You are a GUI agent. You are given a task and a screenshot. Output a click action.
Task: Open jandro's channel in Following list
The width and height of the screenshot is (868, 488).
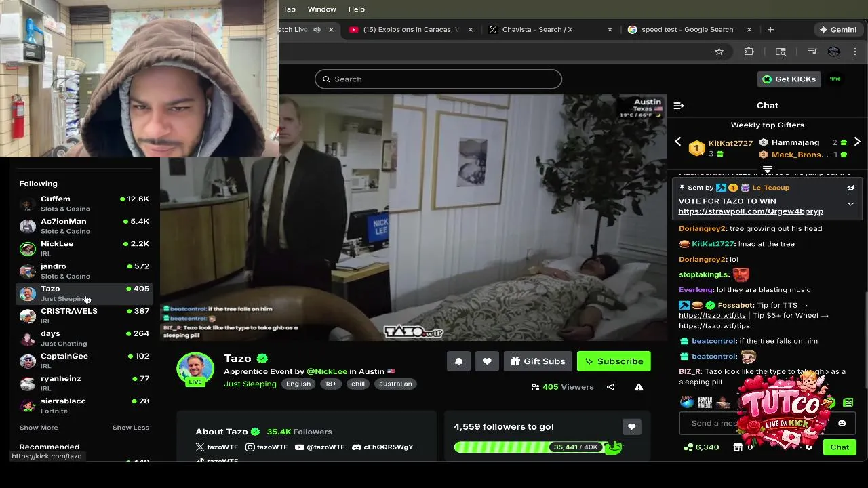click(85, 270)
